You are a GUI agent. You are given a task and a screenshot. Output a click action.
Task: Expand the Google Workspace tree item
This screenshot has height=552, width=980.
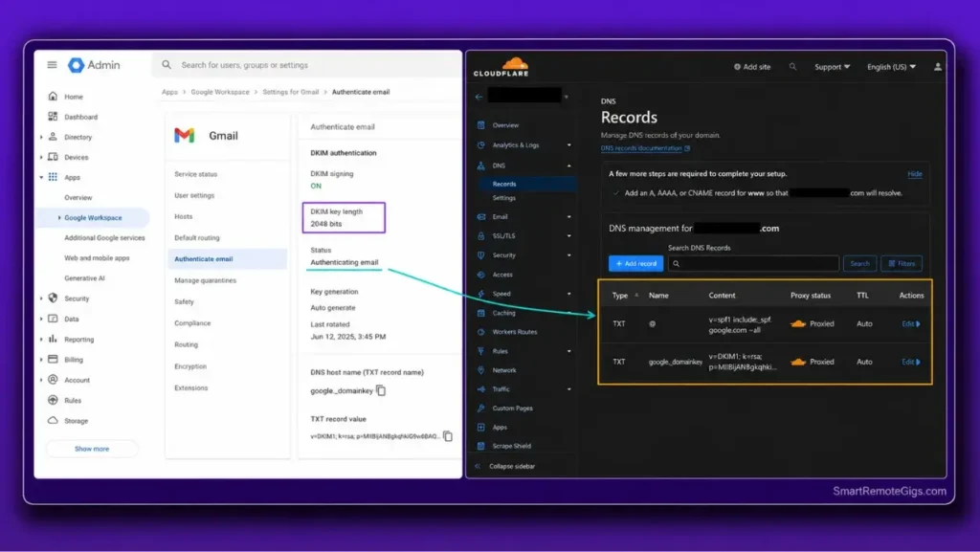(59, 218)
